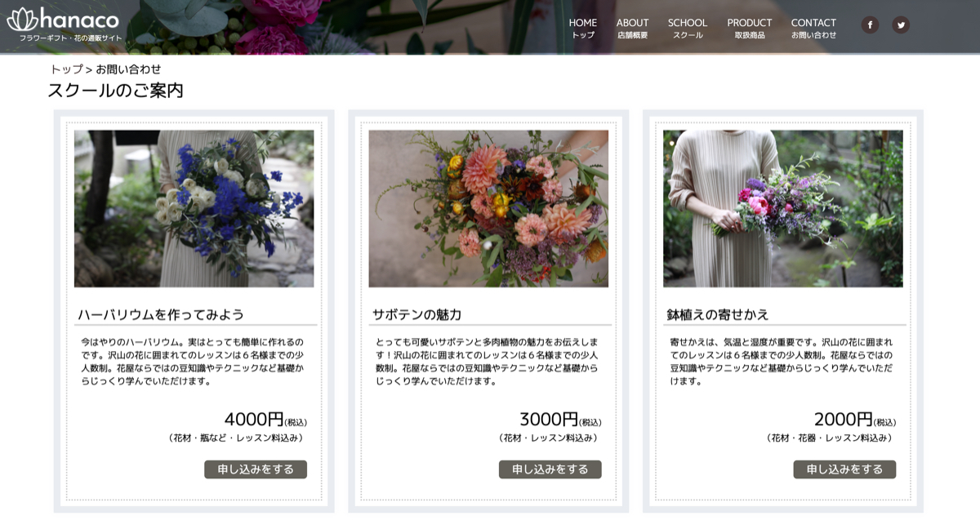Screen dimensions: 980x520
Task: Click the 4000円 price text
Action: pos(253,420)
